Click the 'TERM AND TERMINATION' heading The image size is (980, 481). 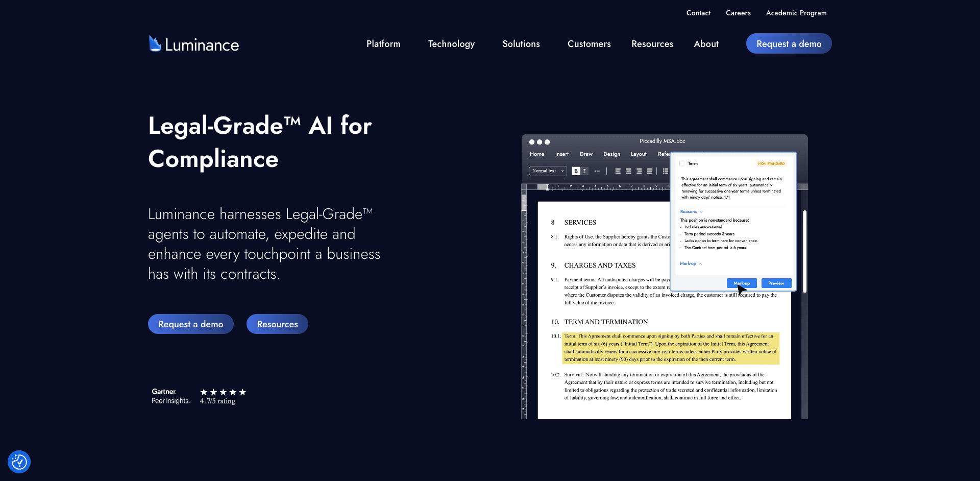[606, 322]
